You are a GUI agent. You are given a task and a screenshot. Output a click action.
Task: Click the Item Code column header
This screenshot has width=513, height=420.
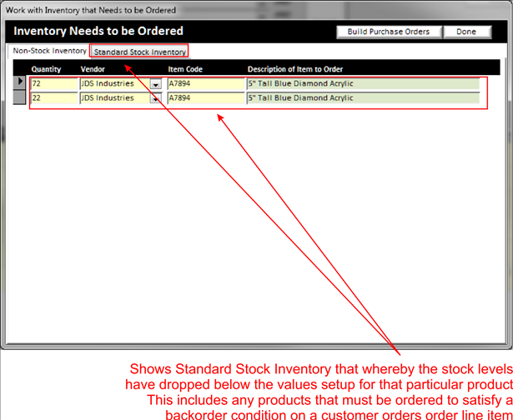(185, 69)
